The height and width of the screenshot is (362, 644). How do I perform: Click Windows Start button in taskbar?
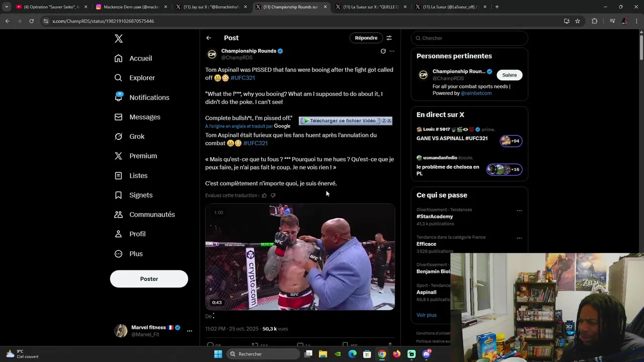[218, 354]
